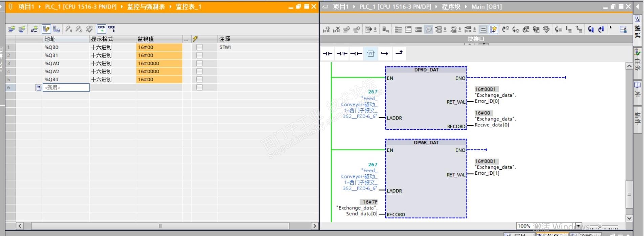Click 注释 column header
Image resolution: width=644 pixels, height=236 pixels.
[x=268, y=39]
